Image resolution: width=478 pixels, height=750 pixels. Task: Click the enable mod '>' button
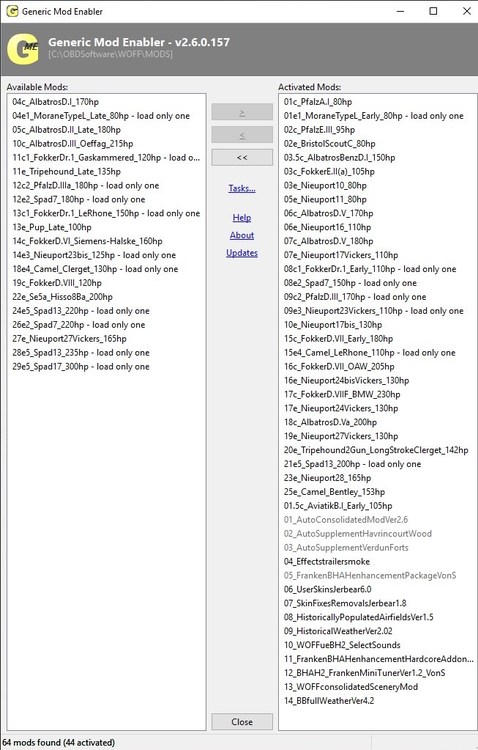tap(242, 112)
